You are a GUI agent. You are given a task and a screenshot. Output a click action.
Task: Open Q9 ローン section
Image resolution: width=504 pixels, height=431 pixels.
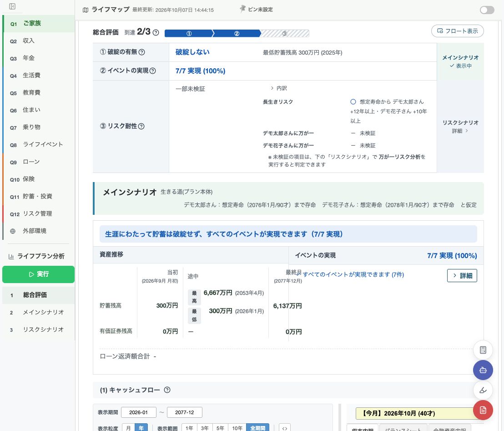point(39,162)
